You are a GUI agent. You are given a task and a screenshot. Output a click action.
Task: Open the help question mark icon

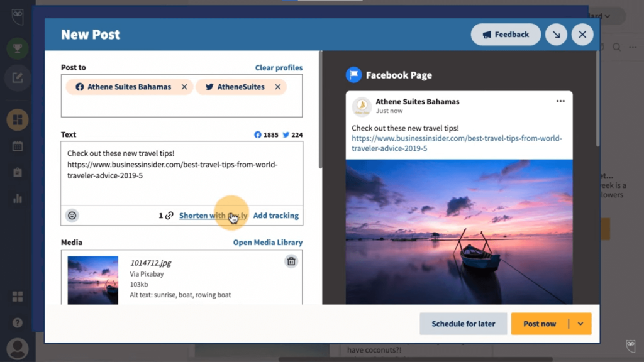(x=17, y=322)
